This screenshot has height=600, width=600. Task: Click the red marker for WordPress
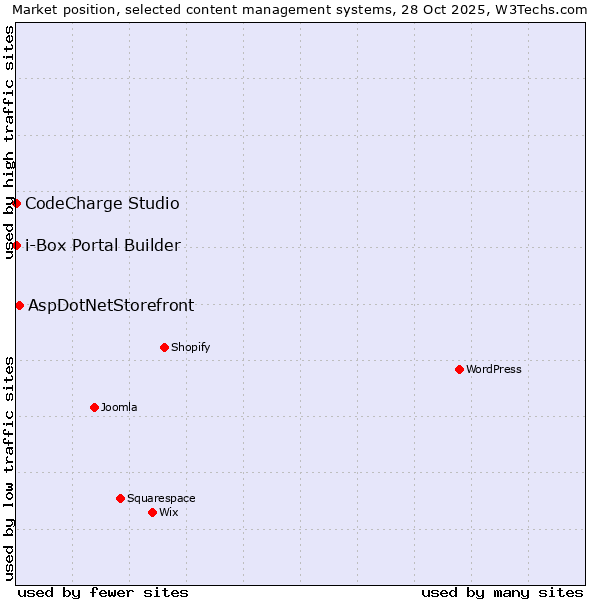[x=459, y=369]
